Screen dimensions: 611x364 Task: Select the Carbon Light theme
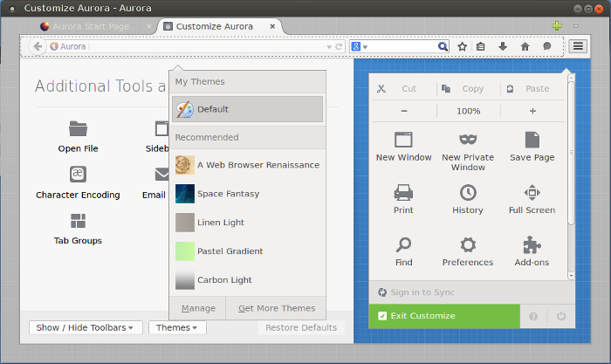[247, 280]
